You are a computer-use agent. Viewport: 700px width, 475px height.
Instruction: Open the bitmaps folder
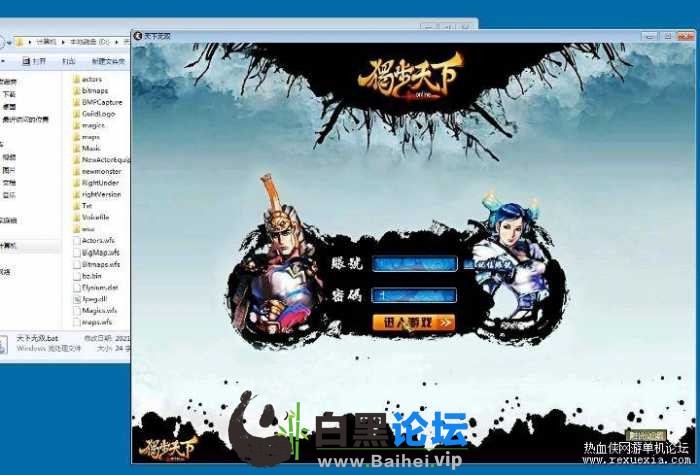click(x=93, y=90)
